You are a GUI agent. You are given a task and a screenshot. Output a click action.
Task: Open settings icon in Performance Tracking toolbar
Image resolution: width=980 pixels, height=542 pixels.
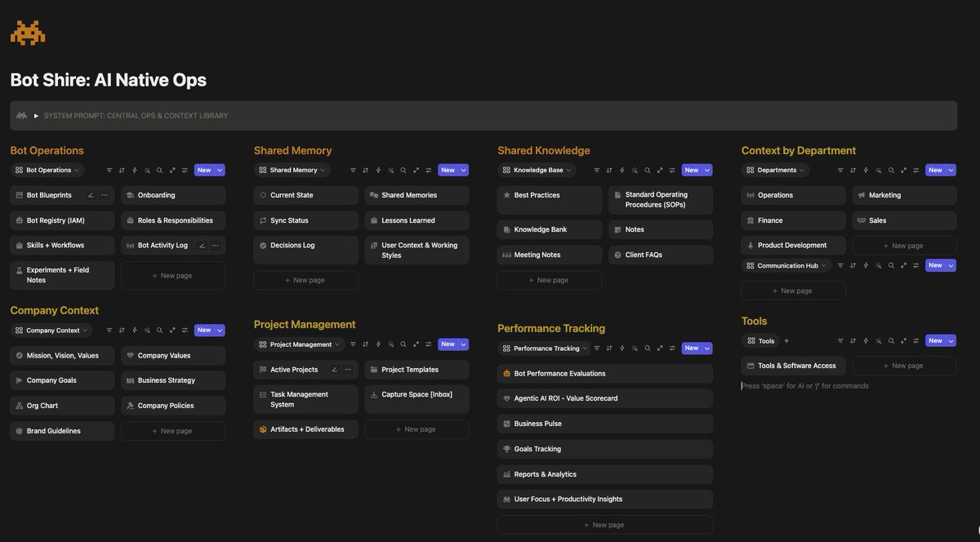tap(672, 349)
